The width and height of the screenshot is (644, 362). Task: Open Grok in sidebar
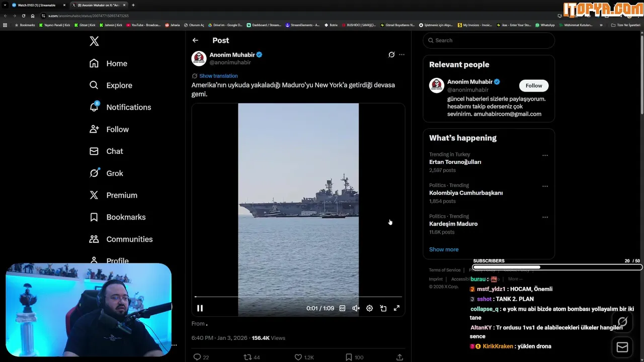pos(106,173)
